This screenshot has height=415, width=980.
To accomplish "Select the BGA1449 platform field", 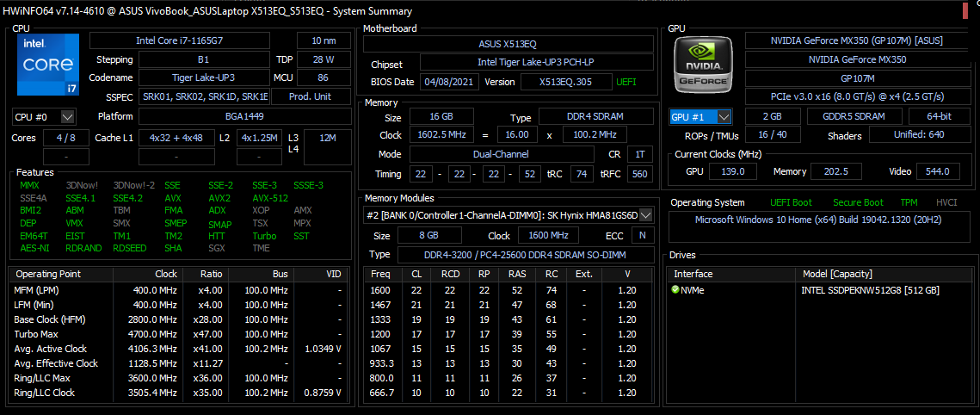I will (x=244, y=116).
